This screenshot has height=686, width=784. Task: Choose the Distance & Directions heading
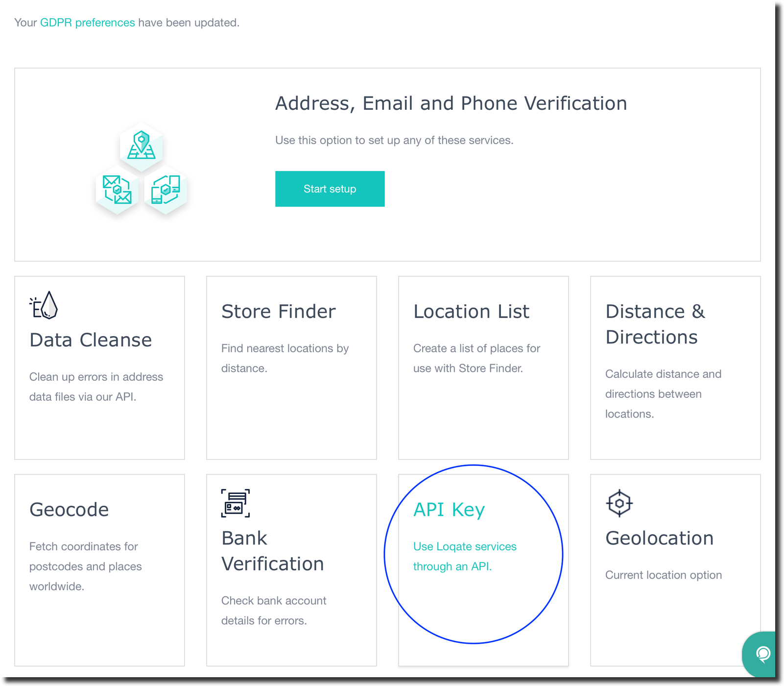coord(655,324)
